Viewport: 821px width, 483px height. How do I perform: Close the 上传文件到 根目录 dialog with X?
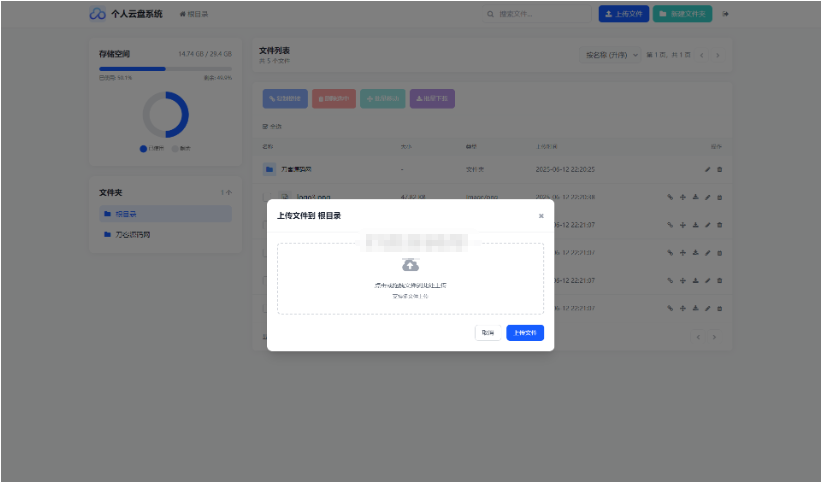(541, 216)
